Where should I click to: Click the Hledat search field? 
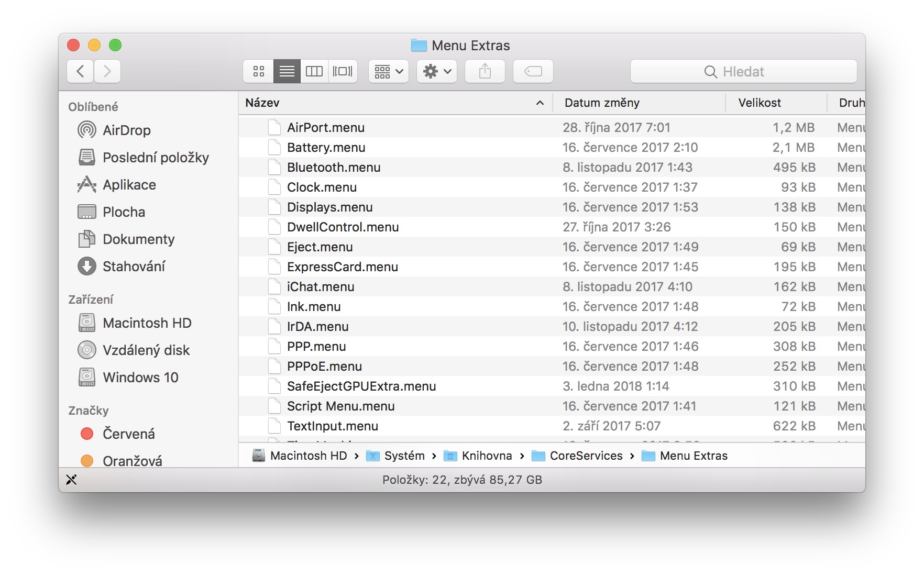pos(743,71)
